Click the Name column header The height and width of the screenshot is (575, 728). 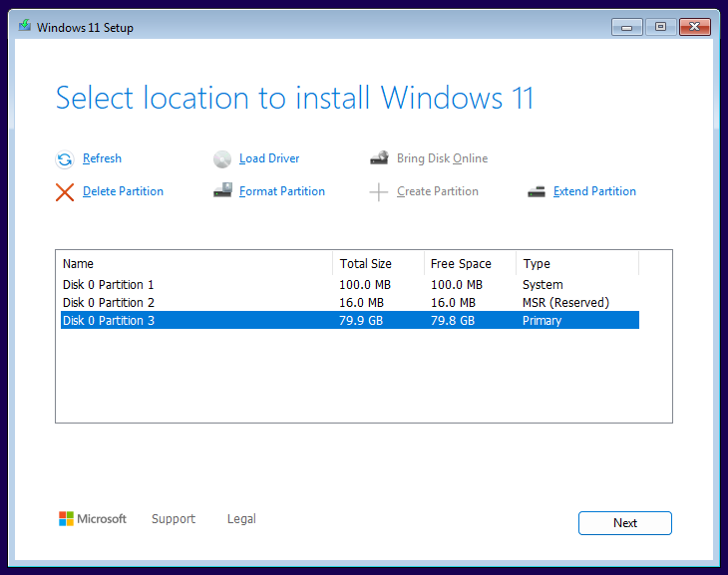(194, 264)
